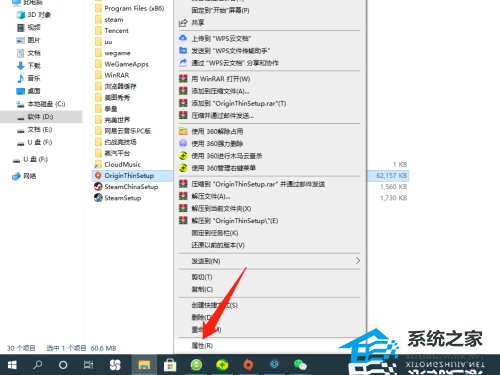Image resolution: width=500 pixels, height=375 pixels.
Task: Open Origin taskbar icon
Action: coord(248,365)
